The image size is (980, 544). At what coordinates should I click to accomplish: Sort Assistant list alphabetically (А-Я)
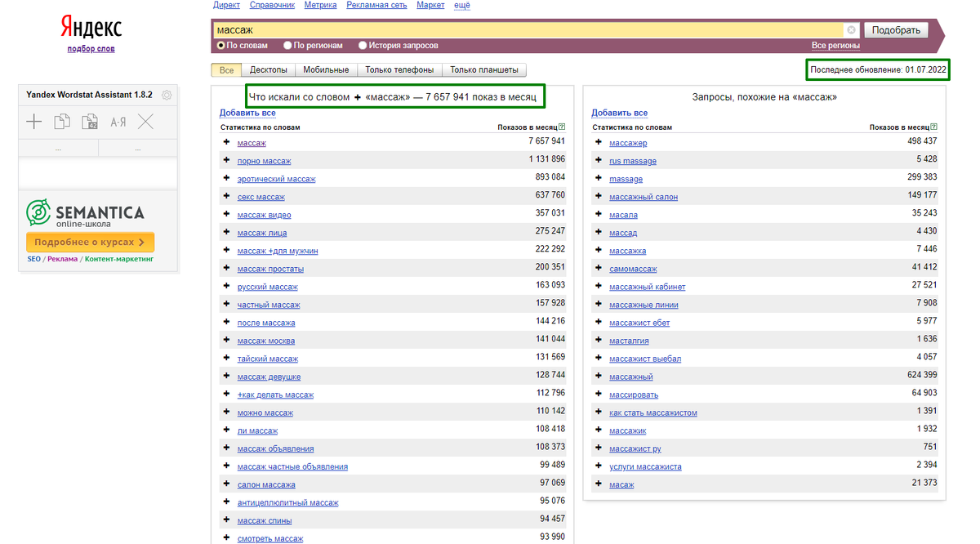(118, 123)
